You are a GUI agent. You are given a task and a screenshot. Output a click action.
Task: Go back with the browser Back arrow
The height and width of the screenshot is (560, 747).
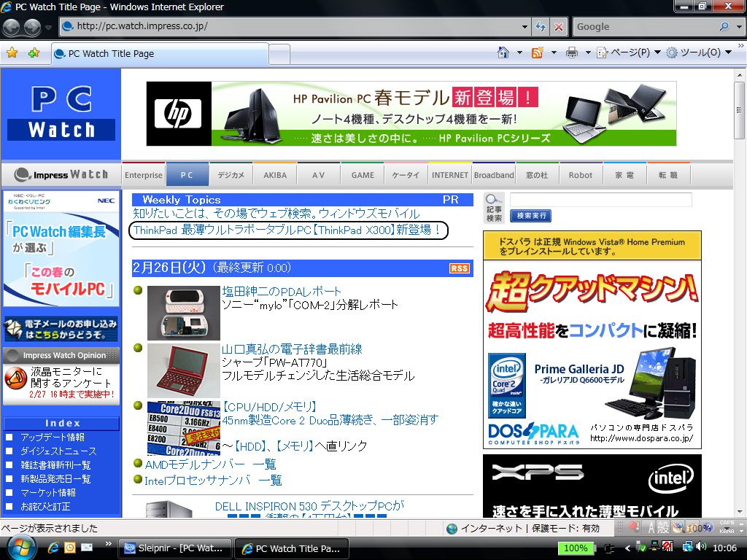[x=12, y=27]
